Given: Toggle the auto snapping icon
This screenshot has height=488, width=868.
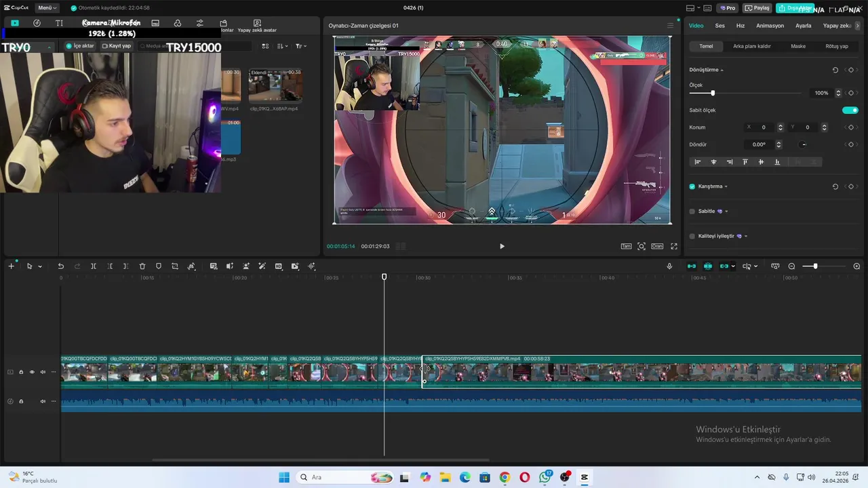Looking at the screenshot, I should click(708, 266).
